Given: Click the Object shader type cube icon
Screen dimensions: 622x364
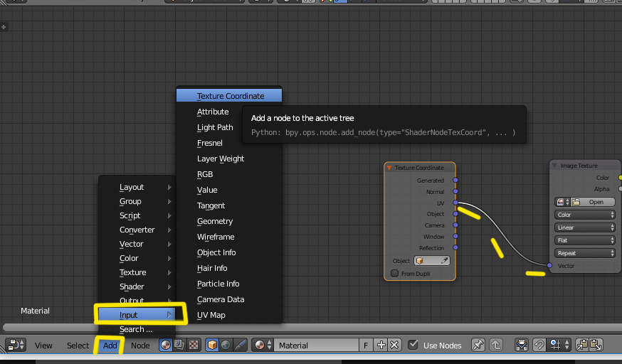Looking at the screenshot, I should 212,346.
